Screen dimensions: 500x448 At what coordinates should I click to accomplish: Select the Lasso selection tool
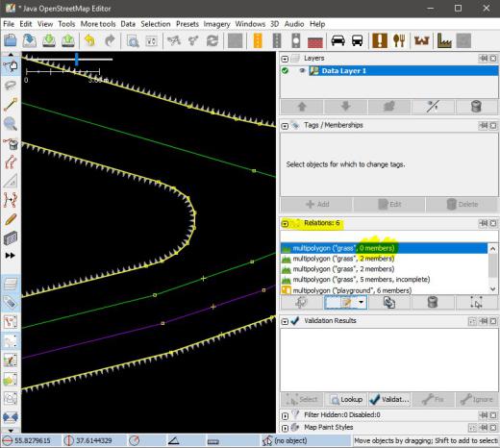(11, 86)
